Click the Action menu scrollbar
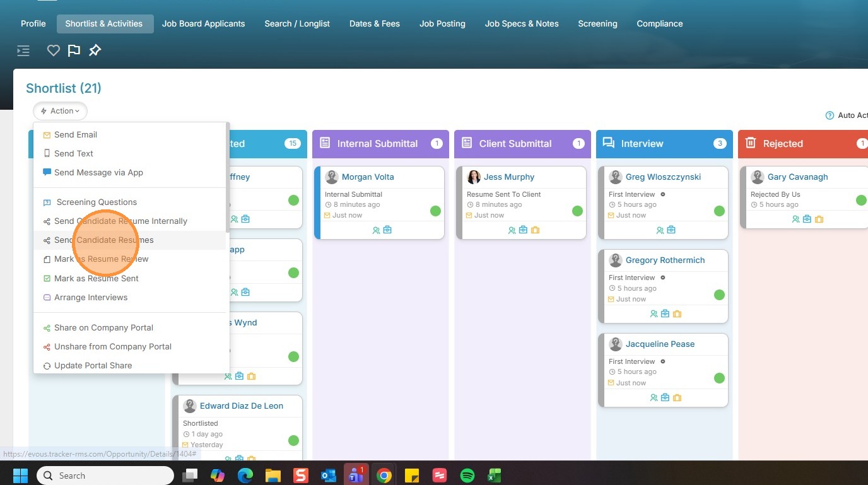 pos(227,178)
